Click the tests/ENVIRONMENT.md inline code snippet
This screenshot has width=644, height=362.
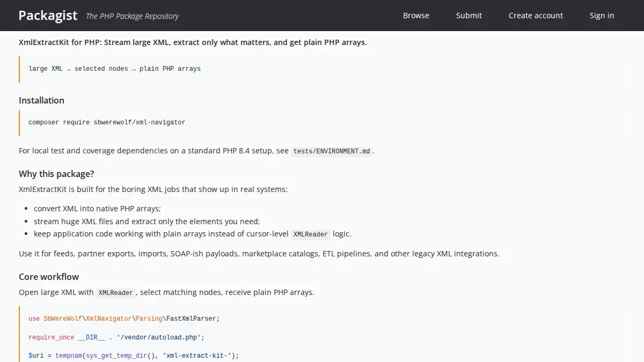[x=331, y=151]
